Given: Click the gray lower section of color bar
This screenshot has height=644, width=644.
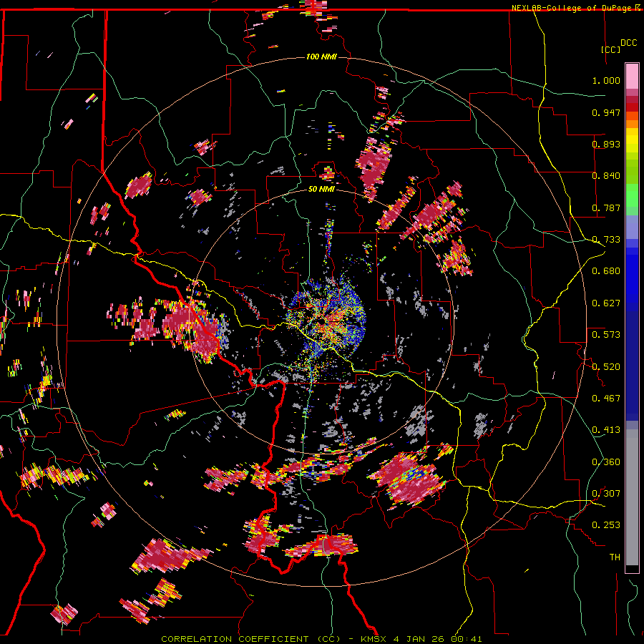Looking at the screenshot, I should tap(632, 497).
